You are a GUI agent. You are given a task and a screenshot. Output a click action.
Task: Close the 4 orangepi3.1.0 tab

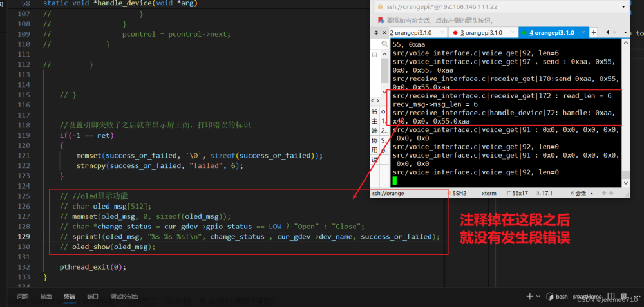click(x=582, y=32)
